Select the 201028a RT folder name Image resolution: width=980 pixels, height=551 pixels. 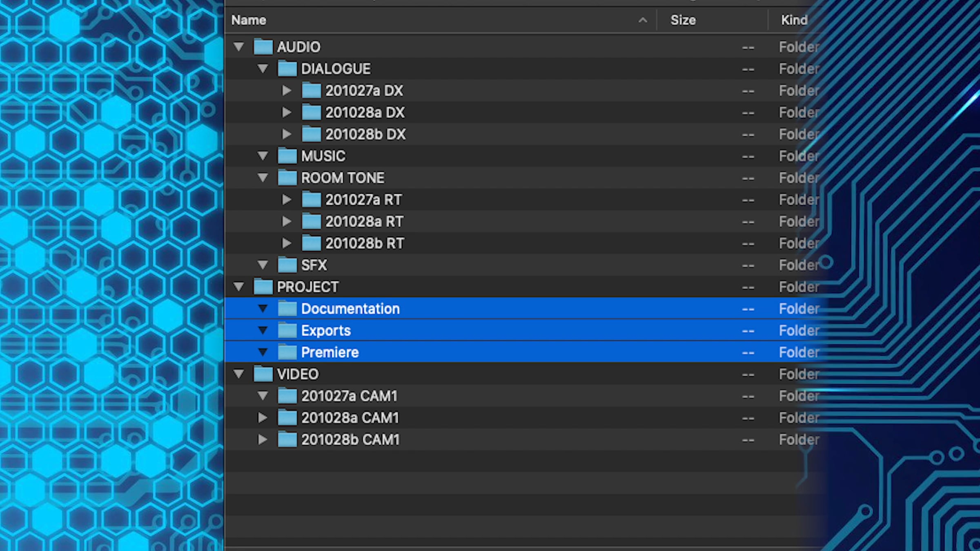(x=364, y=222)
